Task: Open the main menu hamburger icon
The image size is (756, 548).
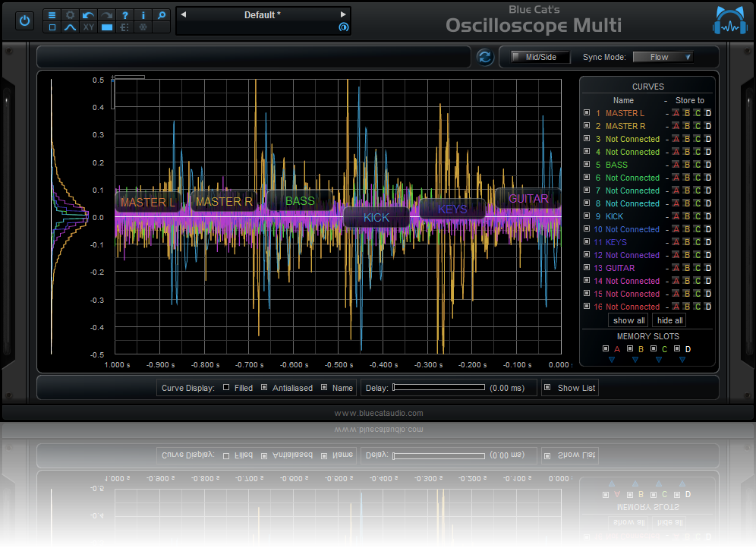Action: [52, 14]
